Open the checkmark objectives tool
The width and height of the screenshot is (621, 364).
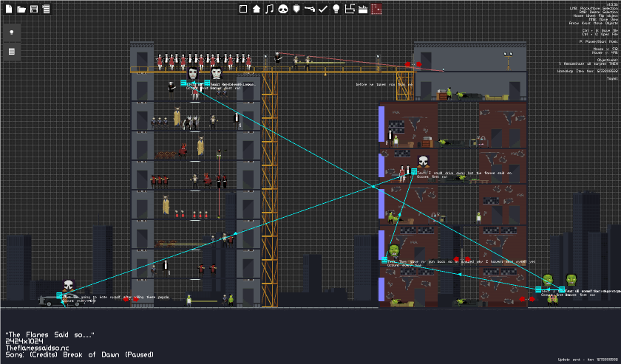323,9
